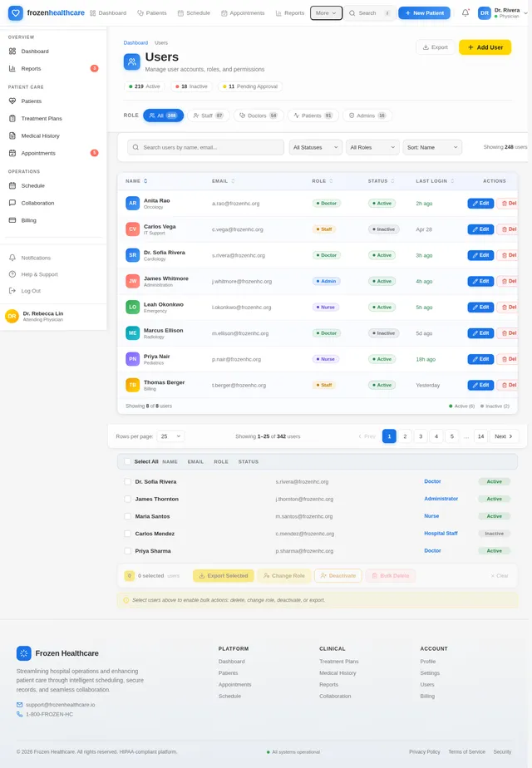Click the frozenhealthcare heart logo icon
532x768 pixels.
pos(16,13)
